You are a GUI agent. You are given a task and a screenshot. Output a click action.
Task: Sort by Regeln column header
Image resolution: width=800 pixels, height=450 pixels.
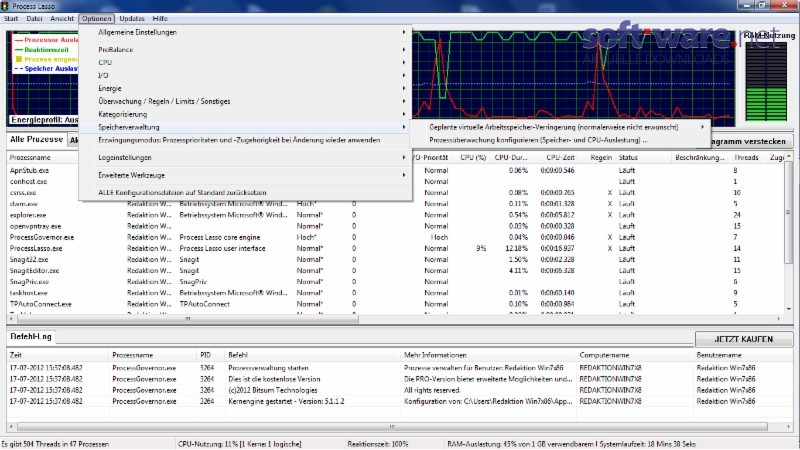click(x=601, y=158)
